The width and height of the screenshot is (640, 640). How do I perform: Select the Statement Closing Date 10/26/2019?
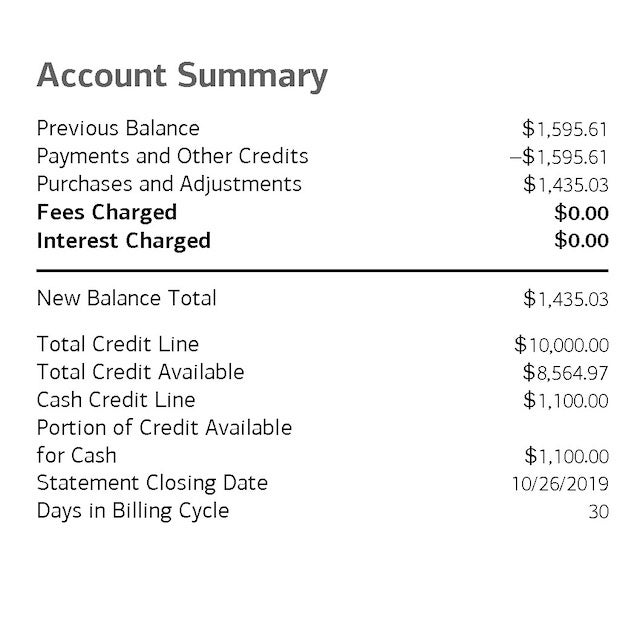click(x=560, y=484)
